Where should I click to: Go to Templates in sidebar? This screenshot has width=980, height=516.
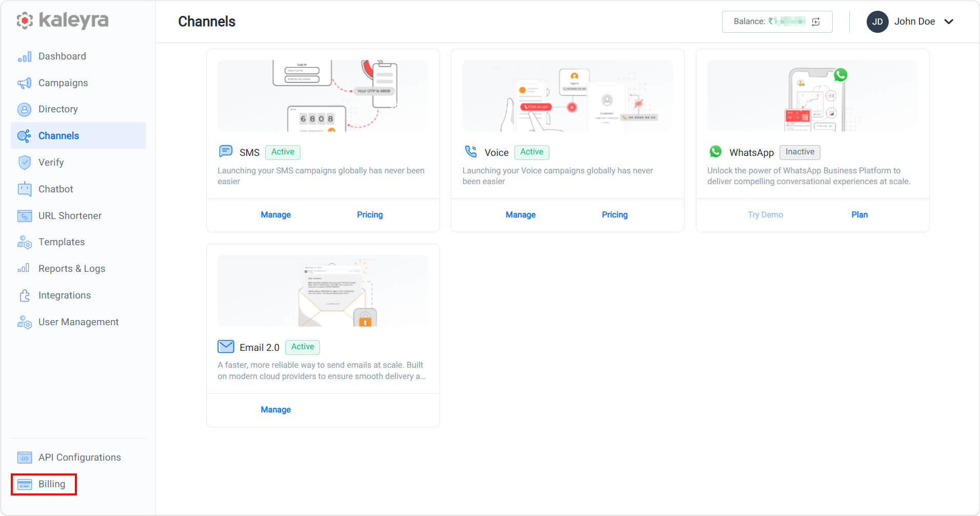pos(78,242)
